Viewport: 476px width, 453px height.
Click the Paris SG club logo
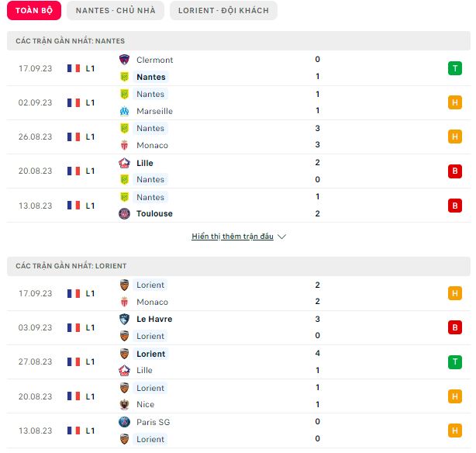click(x=124, y=422)
